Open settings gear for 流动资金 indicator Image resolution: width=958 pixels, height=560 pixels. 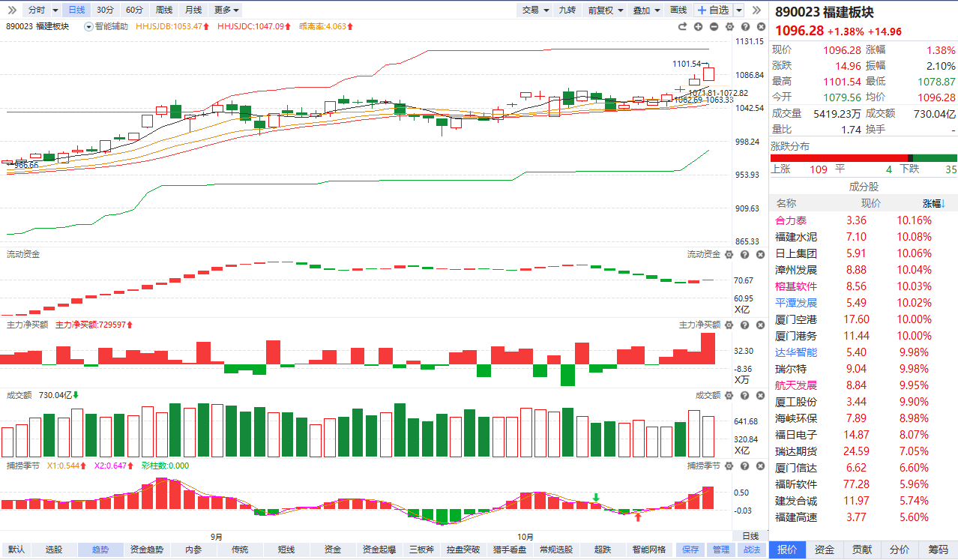(728, 255)
